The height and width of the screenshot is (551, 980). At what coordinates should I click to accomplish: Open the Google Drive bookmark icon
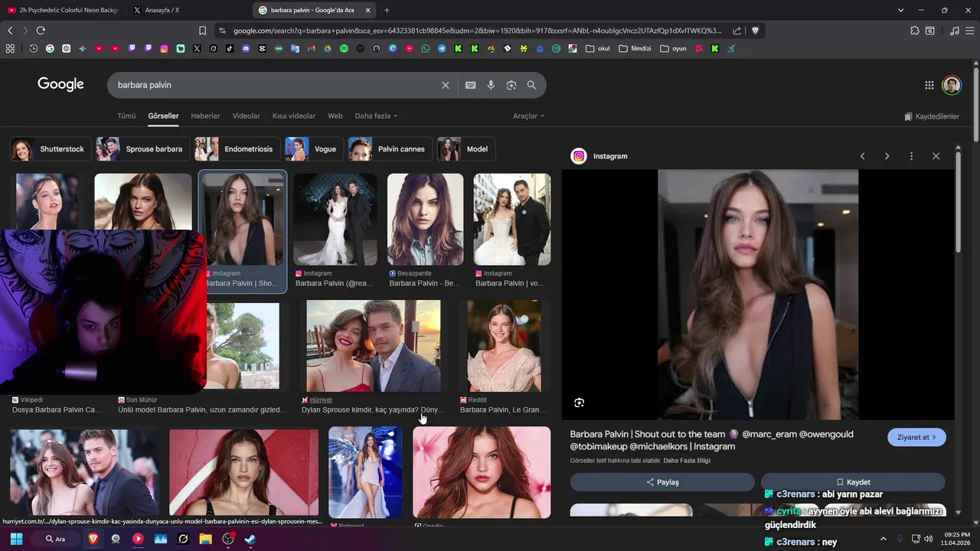point(328,48)
